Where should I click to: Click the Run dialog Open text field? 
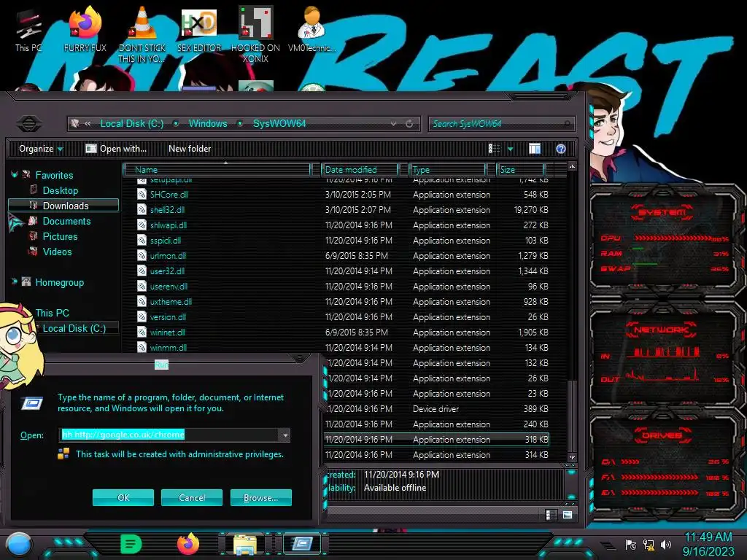click(x=169, y=435)
